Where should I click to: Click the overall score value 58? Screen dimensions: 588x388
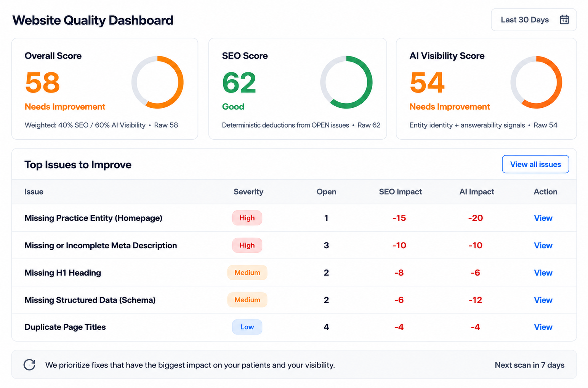[x=42, y=83]
